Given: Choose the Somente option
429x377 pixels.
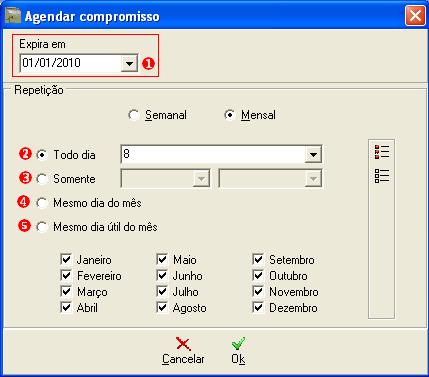Looking at the screenshot, I should point(42,179).
